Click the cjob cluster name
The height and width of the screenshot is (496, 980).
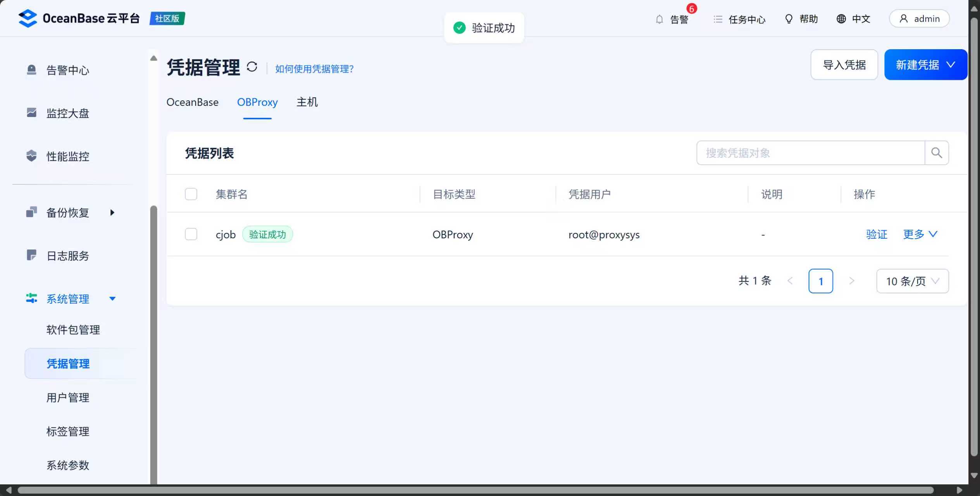point(226,234)
